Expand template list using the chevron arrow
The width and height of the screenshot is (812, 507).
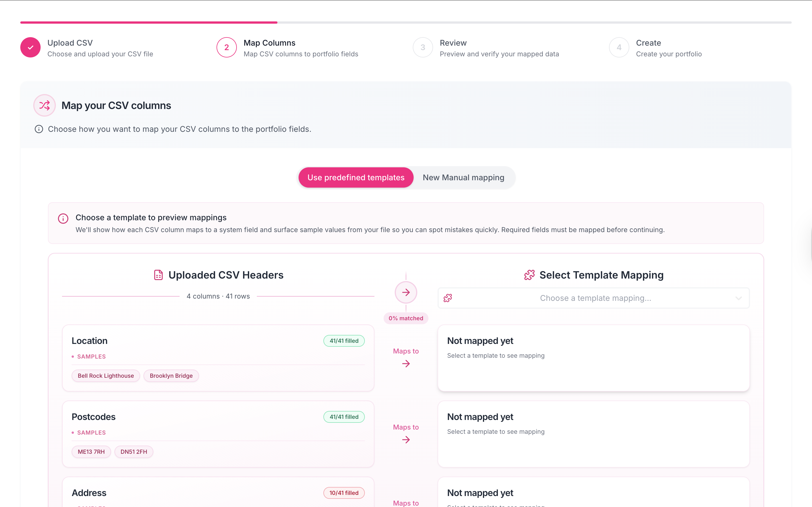pos(738,298)
